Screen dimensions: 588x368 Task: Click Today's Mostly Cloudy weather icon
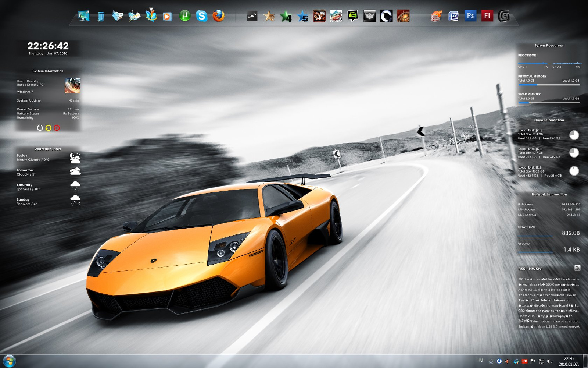[75, 158]
